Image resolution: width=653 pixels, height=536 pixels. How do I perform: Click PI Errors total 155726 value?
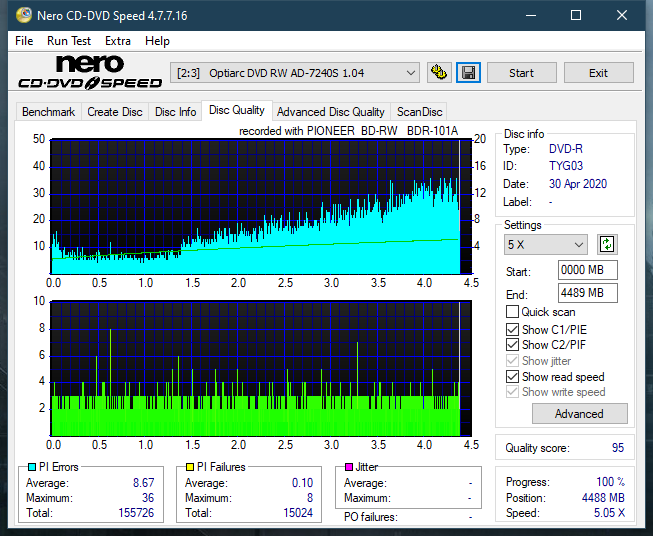click(136, 513)
